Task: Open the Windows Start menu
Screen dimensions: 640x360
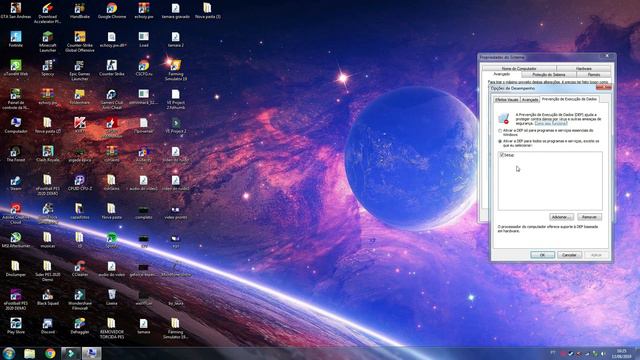Action: [x=9, y=353]
